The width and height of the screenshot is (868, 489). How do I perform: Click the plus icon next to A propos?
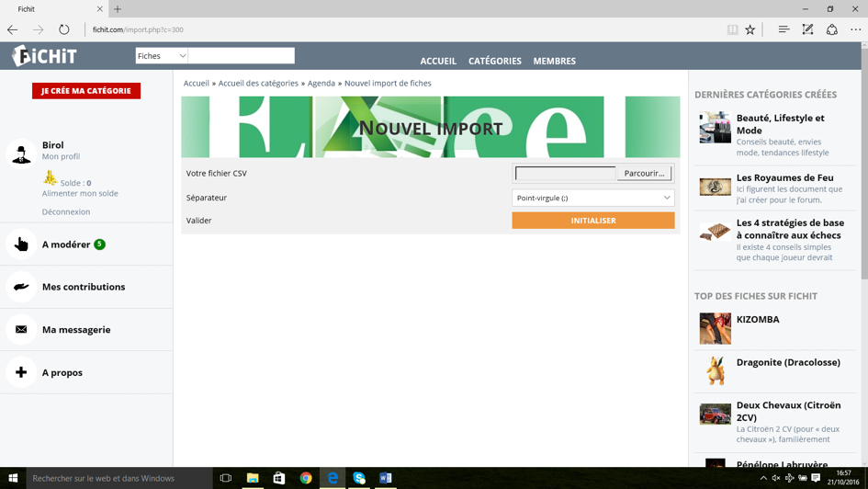21,372
